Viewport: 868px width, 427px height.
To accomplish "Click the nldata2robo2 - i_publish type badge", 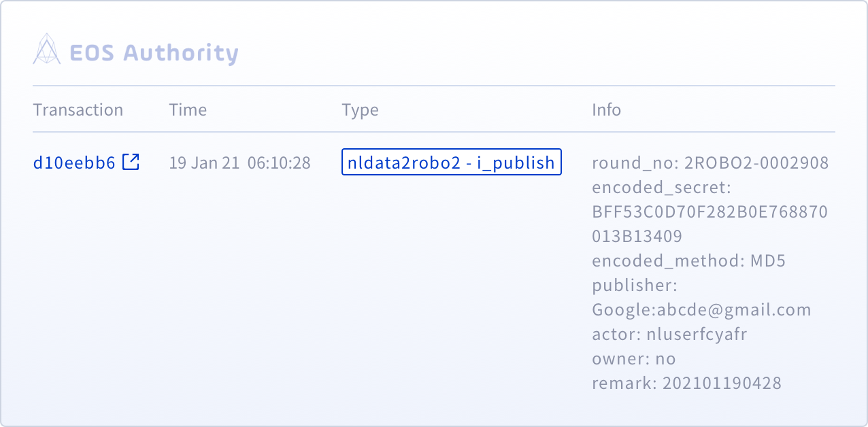I will [451, 163].
